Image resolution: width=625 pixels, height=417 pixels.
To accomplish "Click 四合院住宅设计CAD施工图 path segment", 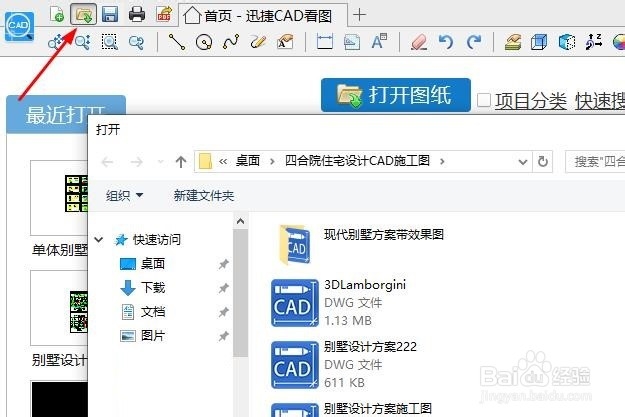I will [x=357, y=161].
